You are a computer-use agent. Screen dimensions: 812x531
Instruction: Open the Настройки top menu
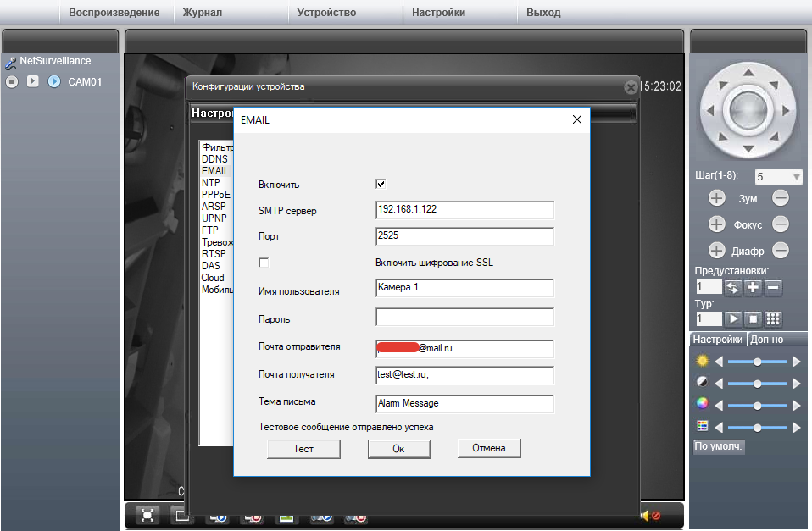point(438,13)
